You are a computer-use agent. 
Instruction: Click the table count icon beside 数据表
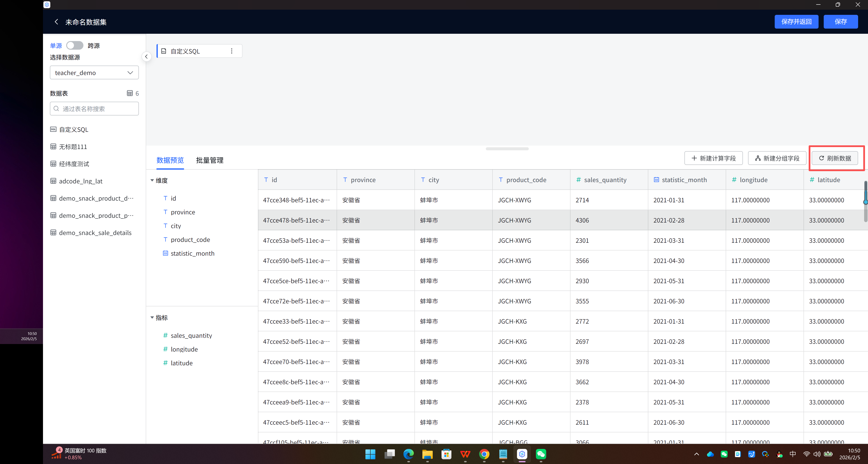tap(130, 93)
